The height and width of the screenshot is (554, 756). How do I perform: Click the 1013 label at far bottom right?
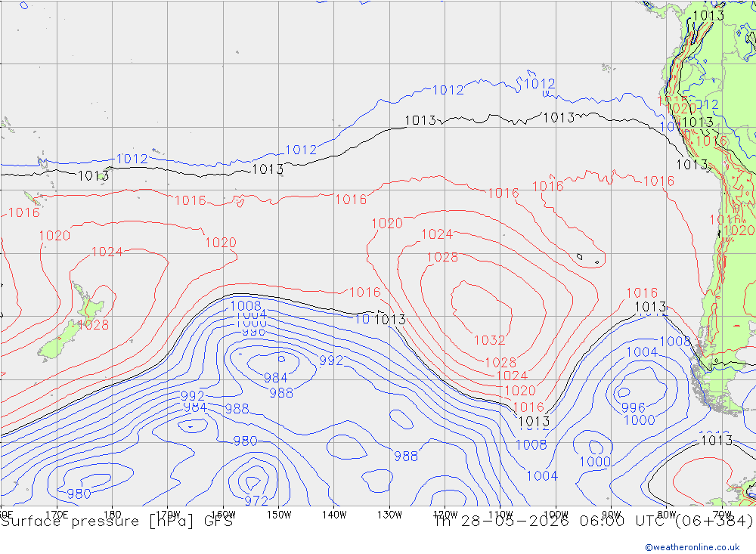717,440
